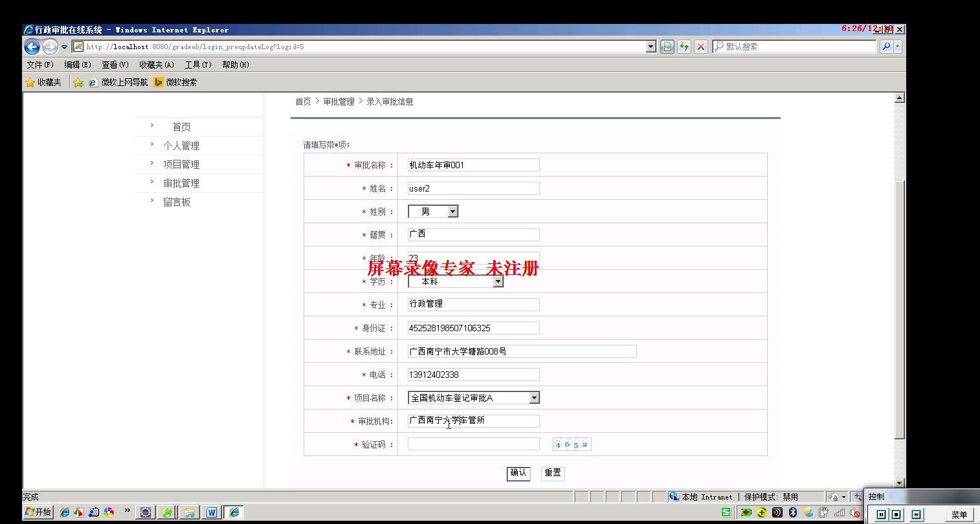Click the red-green ball quick launch icon
The height and width of the screenshot is (524, 980).
click(79, 512)
